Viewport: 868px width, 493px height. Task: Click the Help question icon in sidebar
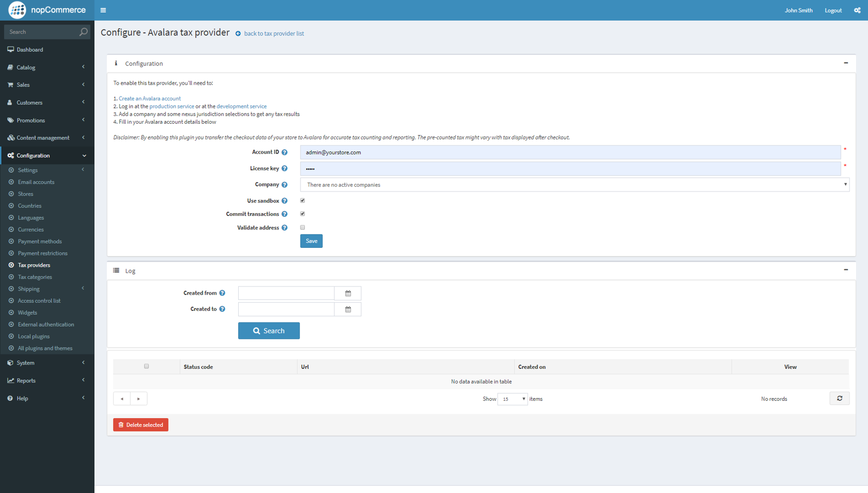coord(10,398)
